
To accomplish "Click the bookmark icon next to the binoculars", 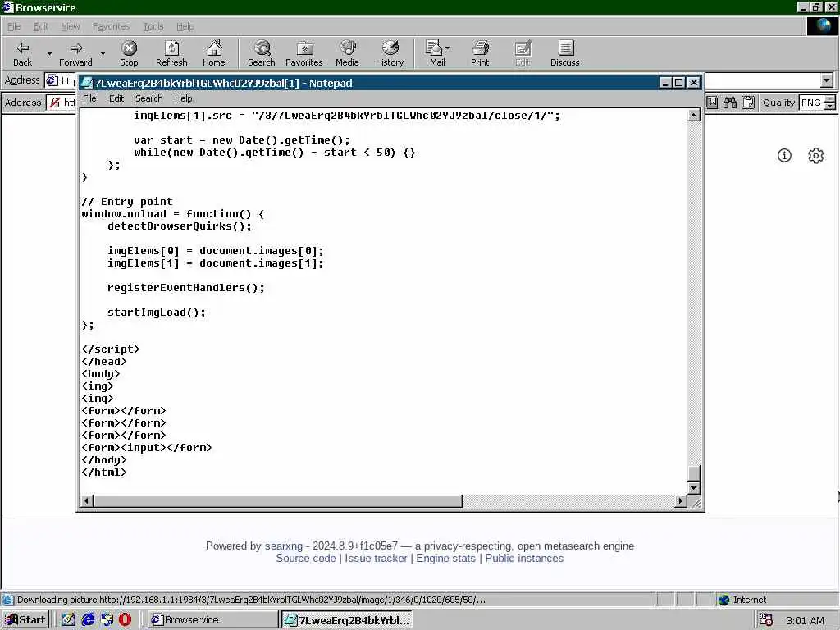I will click(x=712, y=103).
